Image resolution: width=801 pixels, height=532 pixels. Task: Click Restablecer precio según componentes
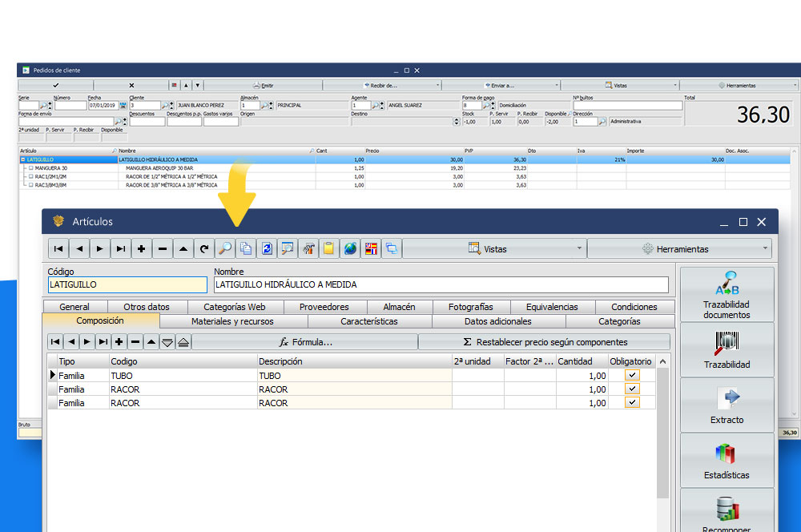[545, 342]
